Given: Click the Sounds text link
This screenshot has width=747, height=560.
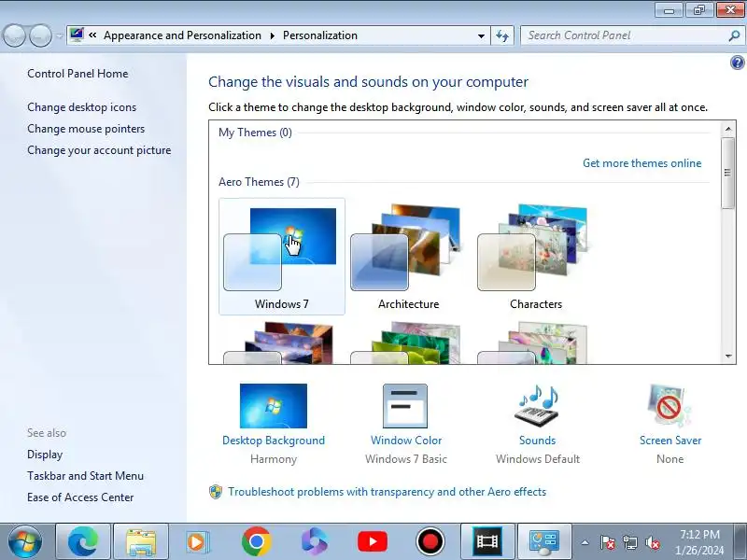Looking at the screenshot, I should (538, 441).
